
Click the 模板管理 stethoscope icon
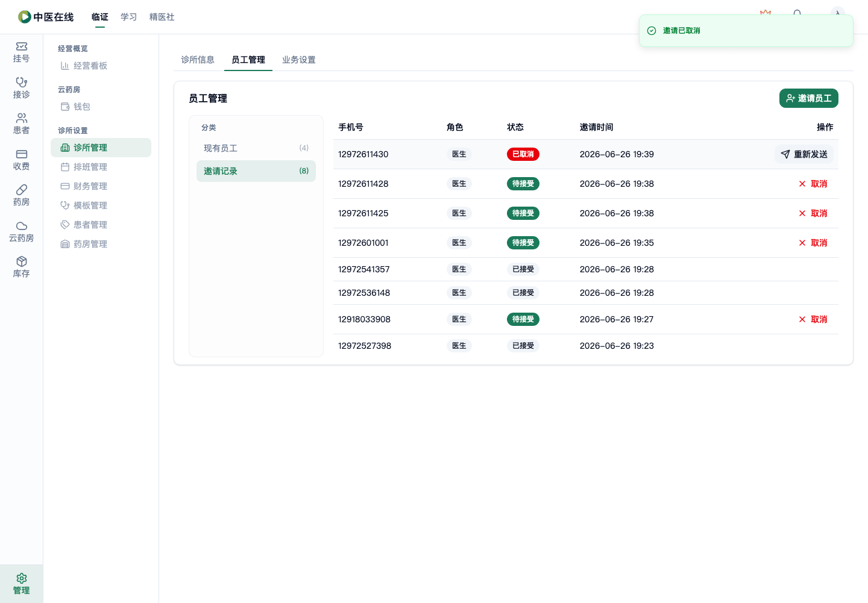pyautogui.click(x=64, y=205)
